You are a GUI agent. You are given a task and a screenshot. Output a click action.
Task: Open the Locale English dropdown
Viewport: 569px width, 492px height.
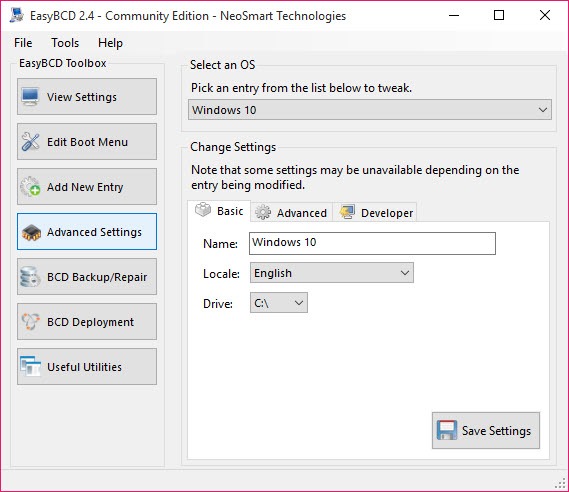[332, 273]
